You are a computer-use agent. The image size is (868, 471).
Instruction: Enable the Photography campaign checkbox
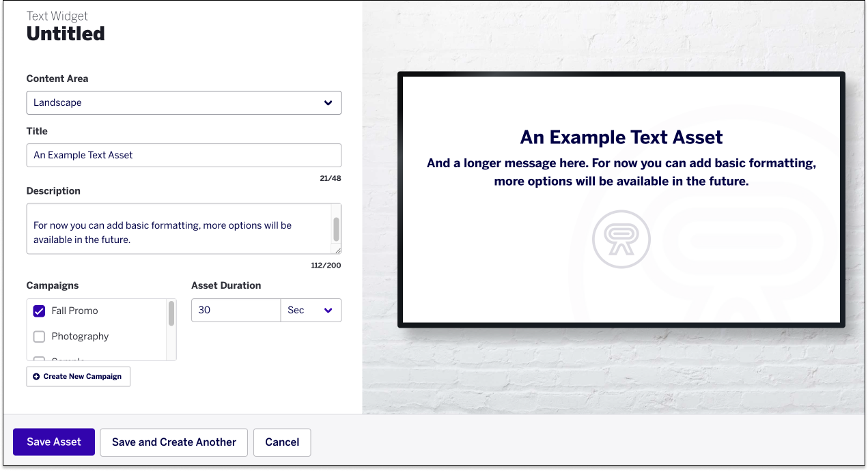[39, 336]
